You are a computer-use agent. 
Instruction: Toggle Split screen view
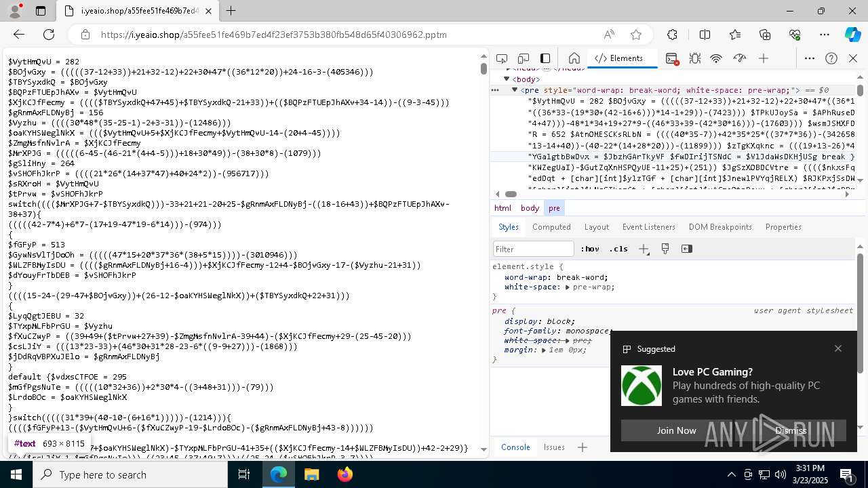(705, 35)
